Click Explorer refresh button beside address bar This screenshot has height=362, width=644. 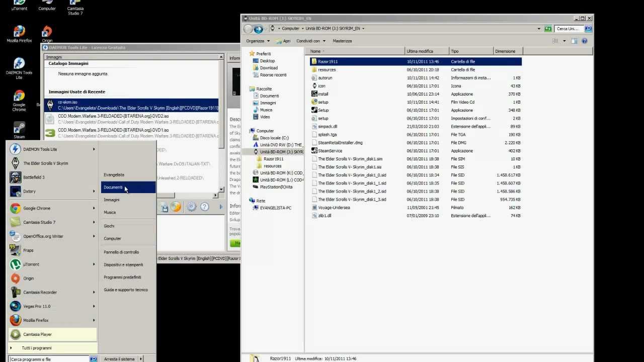click(548, 29)
